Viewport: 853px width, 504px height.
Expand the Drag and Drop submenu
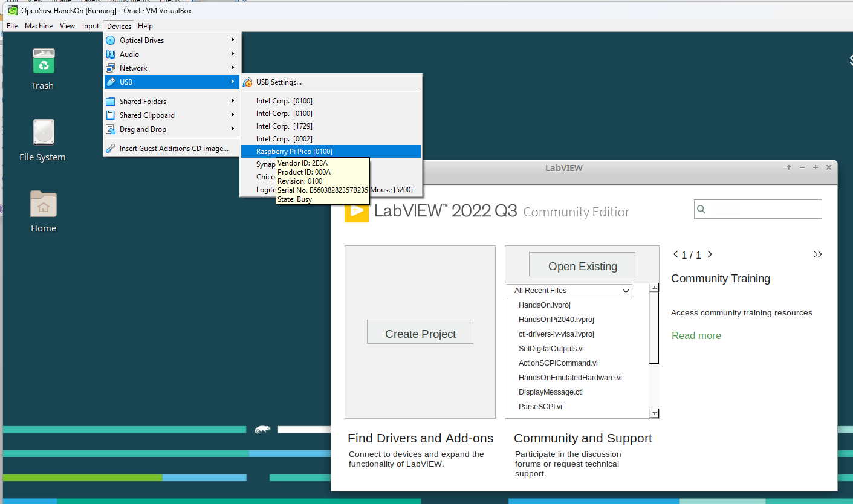pos(233,129)
